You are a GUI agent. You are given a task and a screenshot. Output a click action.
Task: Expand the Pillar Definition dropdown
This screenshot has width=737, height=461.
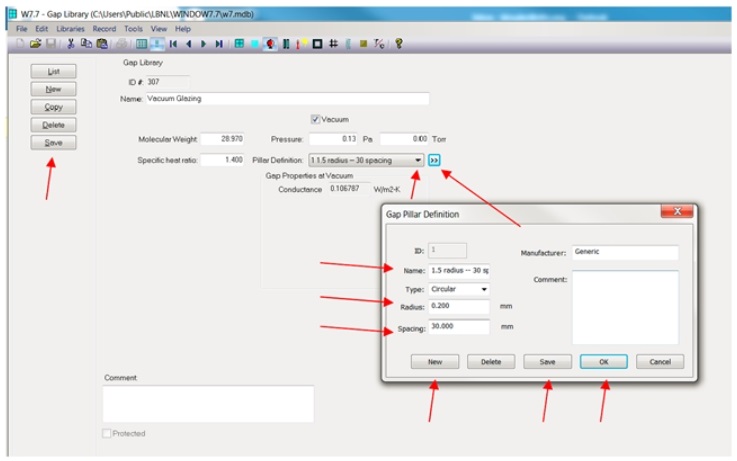(x=417, y=160)
